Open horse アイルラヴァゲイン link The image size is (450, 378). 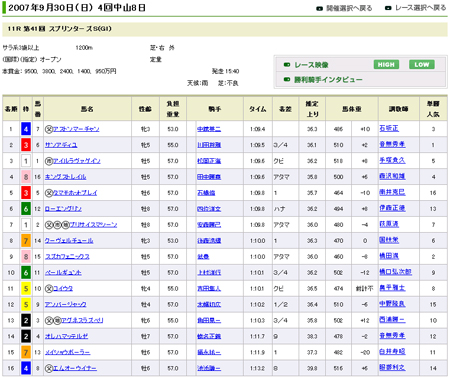coord(77,161)
